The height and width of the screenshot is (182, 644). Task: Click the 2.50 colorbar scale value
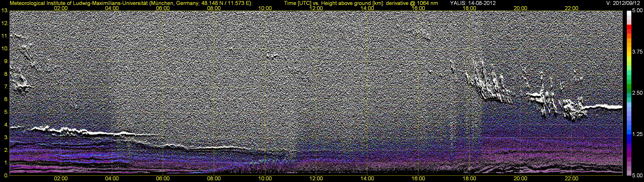point(637,93)
